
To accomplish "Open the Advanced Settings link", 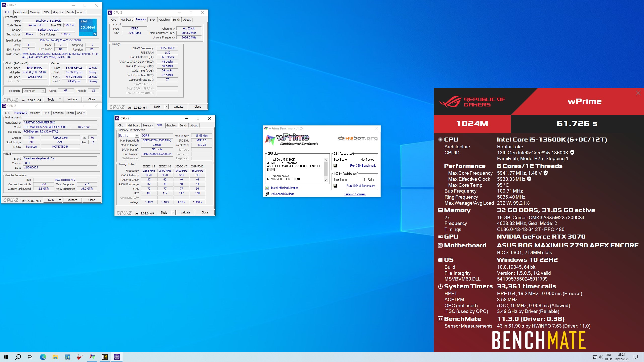I will click(282, 194).
